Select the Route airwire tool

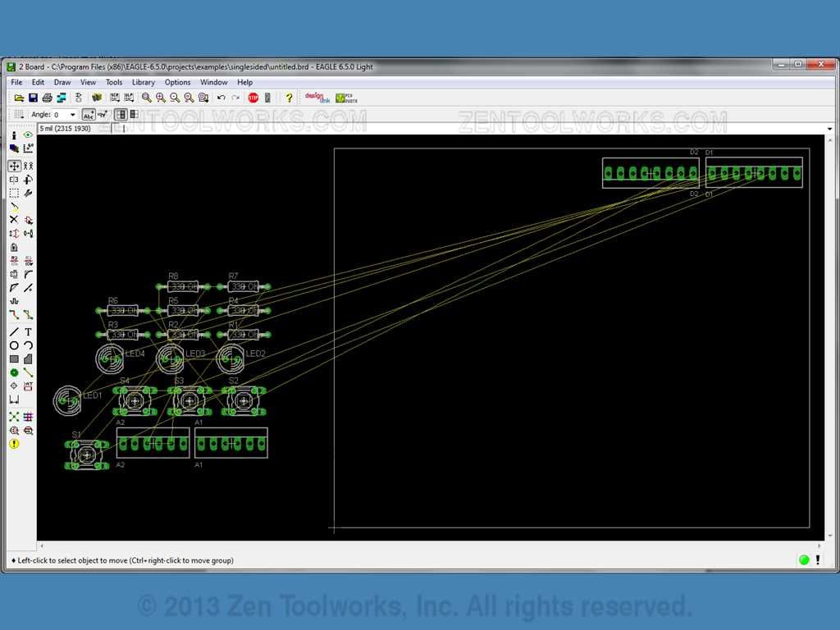pos(14,315)
